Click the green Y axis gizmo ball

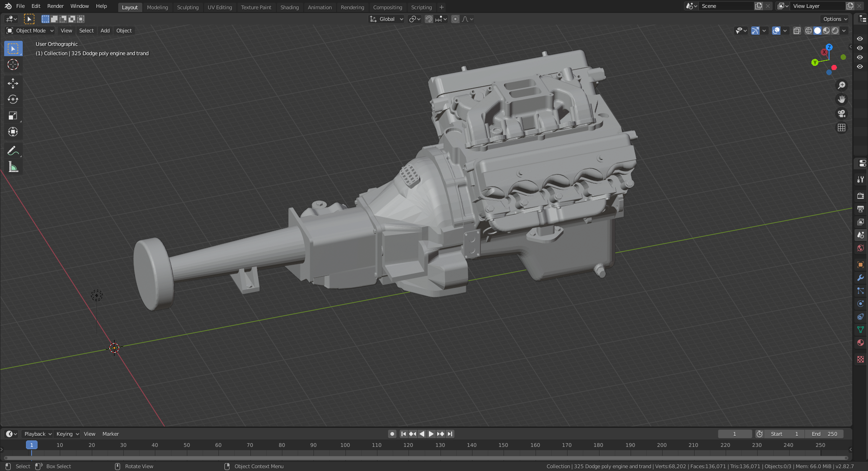pos(815,62)
